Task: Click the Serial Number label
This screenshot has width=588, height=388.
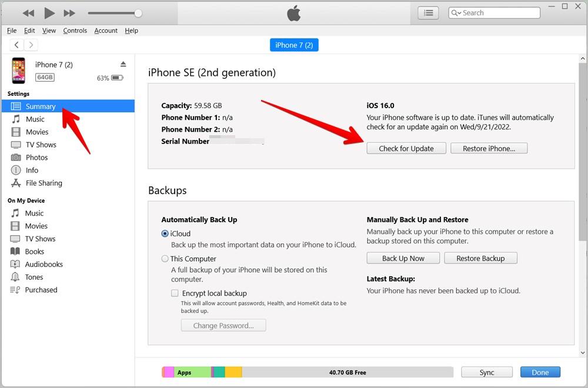Action: click(x=185, y=141)
